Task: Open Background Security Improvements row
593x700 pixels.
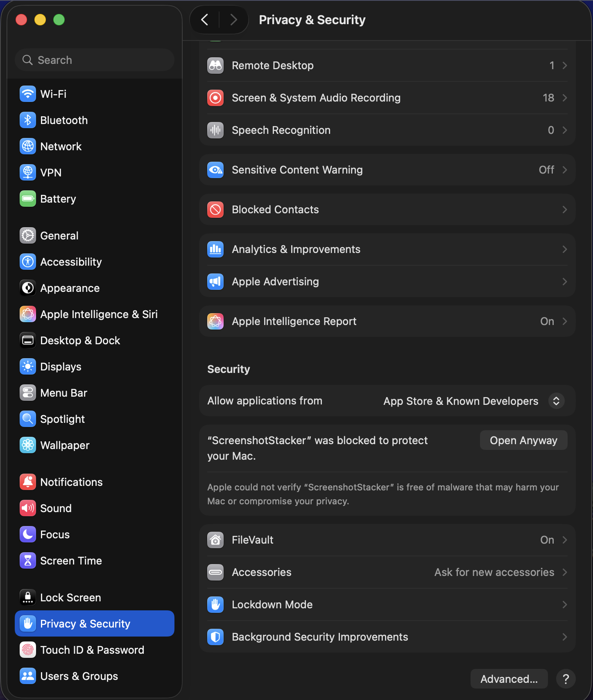Action: point(387,637)
